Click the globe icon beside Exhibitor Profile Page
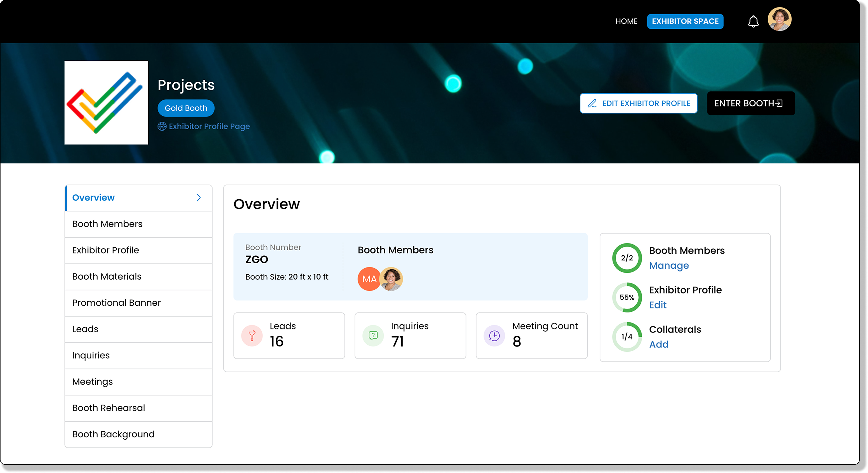Screen dimensions: 868x473 pyautogui.click(x=162, y=127)
